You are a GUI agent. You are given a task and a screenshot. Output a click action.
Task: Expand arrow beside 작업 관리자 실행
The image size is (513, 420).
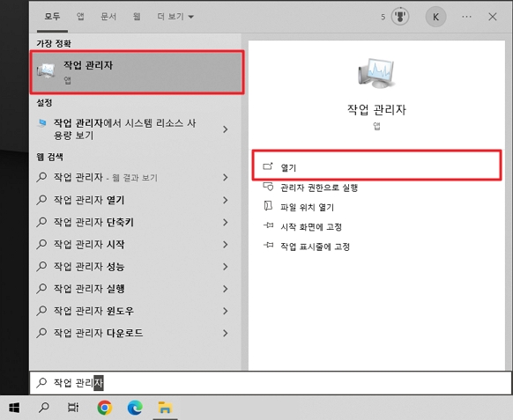tap(226, 289)
